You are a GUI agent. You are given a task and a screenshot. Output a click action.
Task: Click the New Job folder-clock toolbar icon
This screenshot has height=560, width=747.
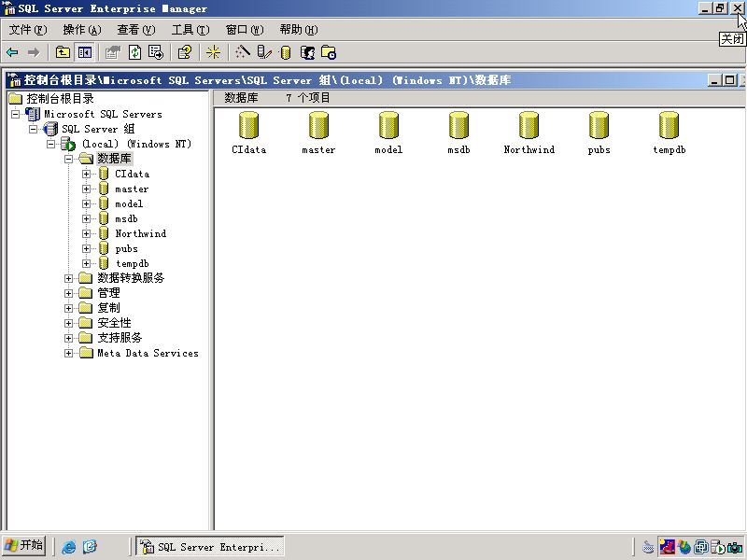[329, 52]
